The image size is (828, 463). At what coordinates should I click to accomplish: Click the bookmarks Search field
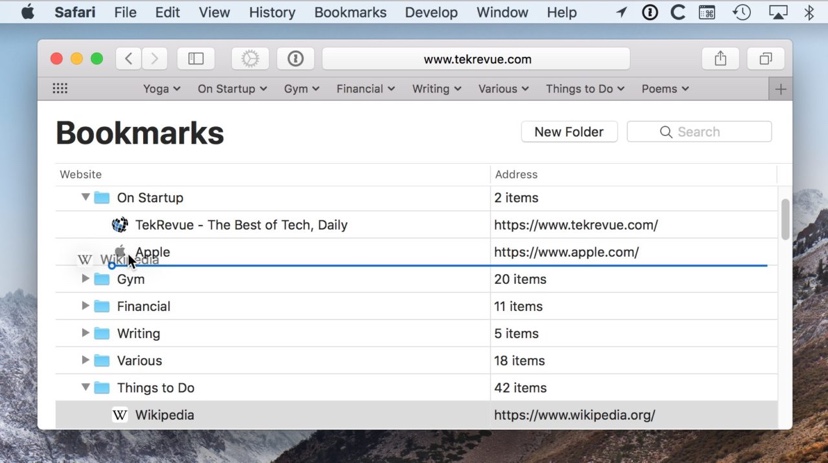coord(699,132)
